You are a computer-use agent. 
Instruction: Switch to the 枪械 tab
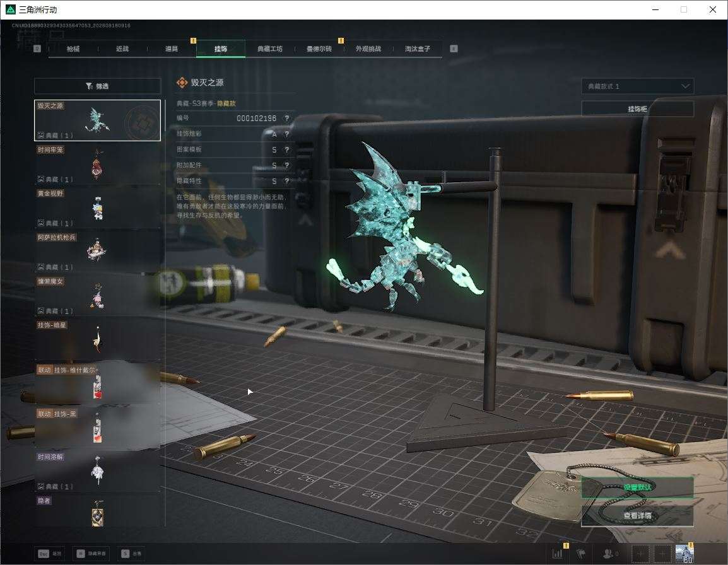(x=73, y=49)
